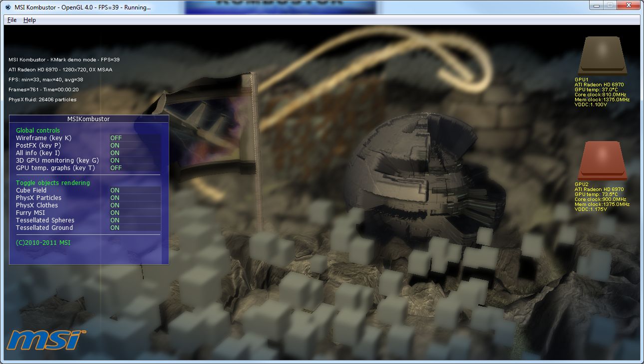The image size is (644, 364).
Task: Click the Kombustor title bar app icon
Action: [8, 7]
